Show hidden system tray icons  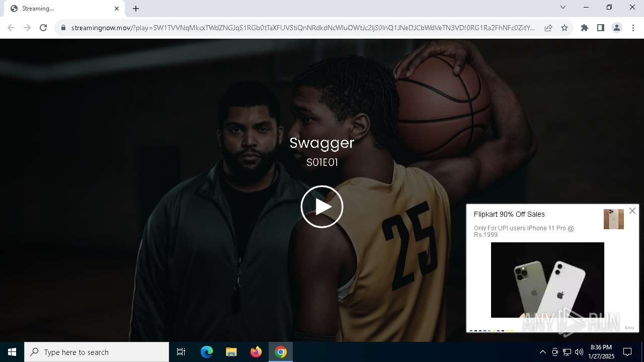(542, 352)
